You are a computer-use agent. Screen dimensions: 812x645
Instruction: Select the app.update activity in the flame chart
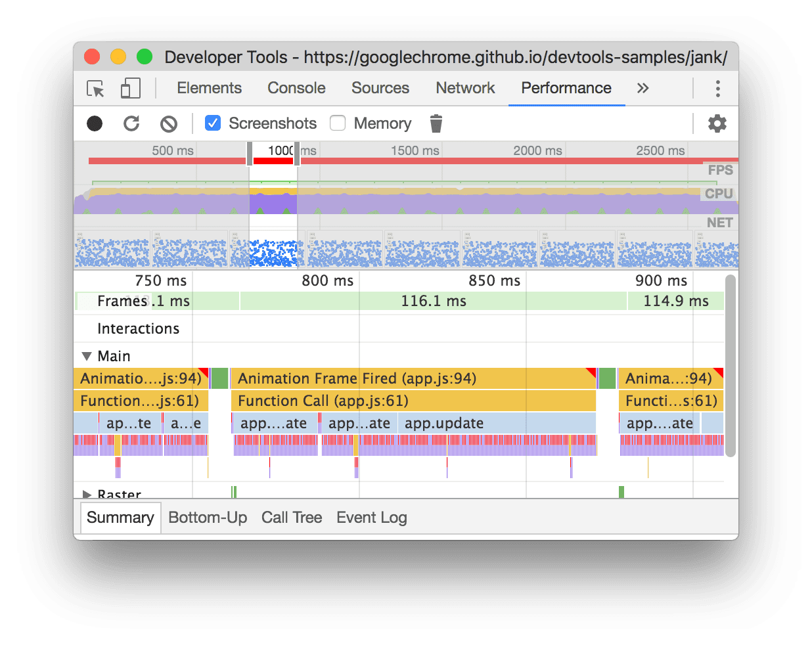tap(443, 423)
